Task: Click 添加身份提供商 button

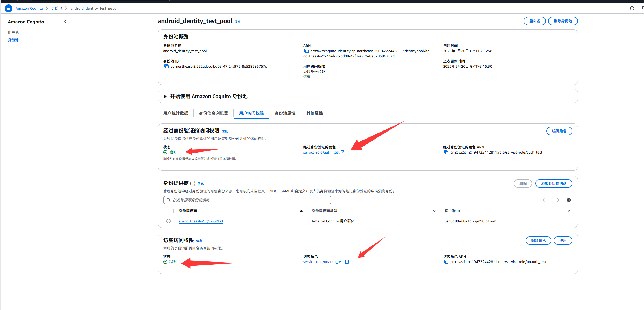Action: (554, 183)
